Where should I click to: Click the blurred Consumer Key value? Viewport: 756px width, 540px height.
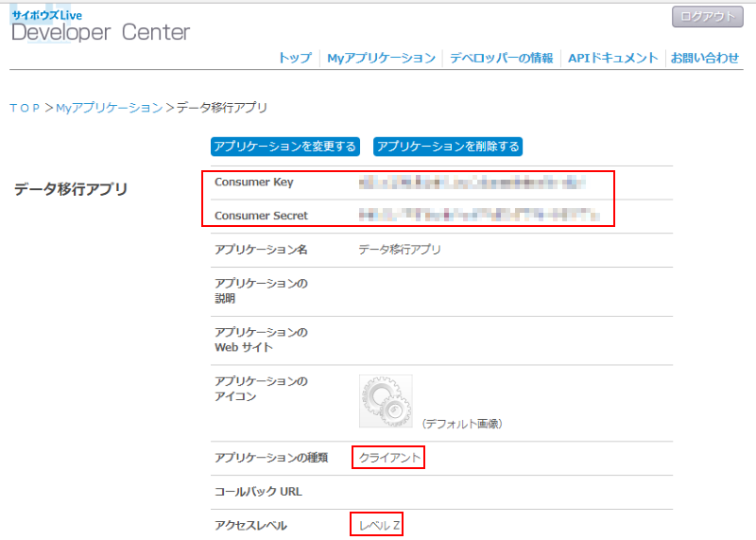click(x=472, y=183)
